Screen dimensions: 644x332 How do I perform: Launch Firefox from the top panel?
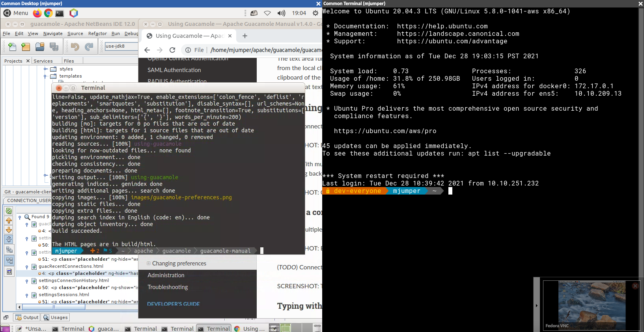(x=37, y=13)
